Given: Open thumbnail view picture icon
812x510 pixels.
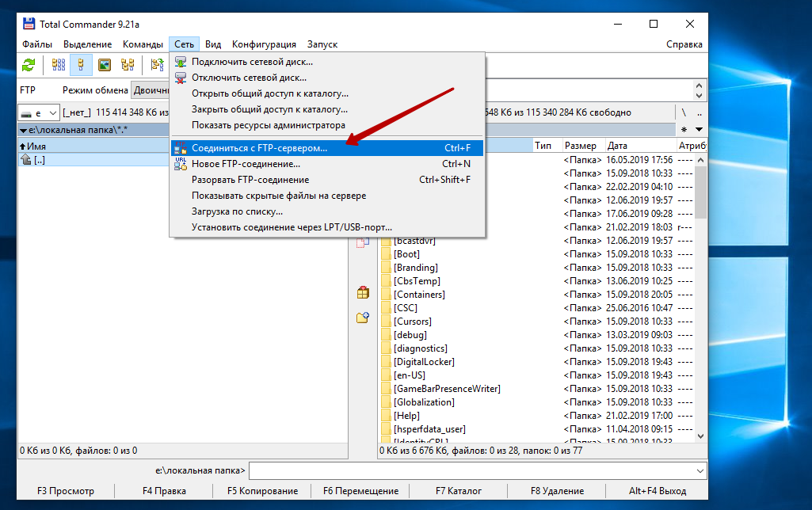Looking at the screenshot, I should pyautogui.click(x=105, y=65).
